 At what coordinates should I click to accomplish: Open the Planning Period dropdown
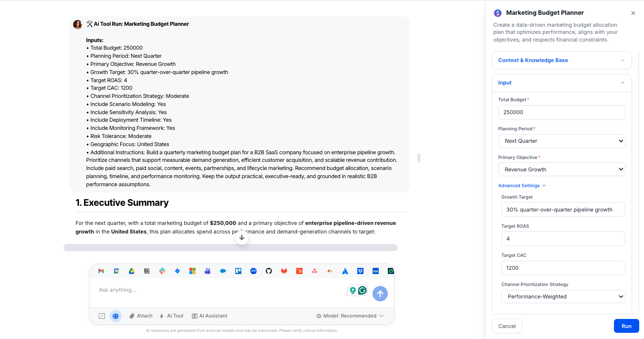click(x=561, y=141)
